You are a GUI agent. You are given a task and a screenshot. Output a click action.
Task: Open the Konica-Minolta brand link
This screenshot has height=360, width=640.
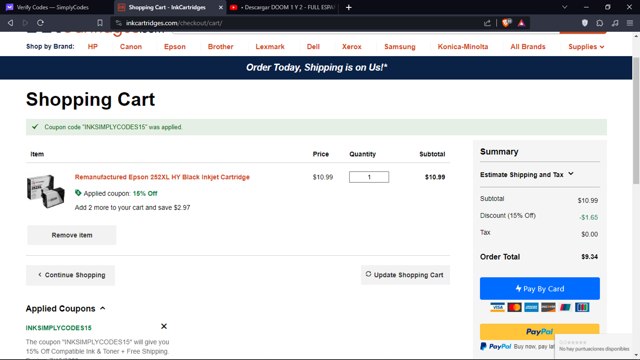pos(463,47)
